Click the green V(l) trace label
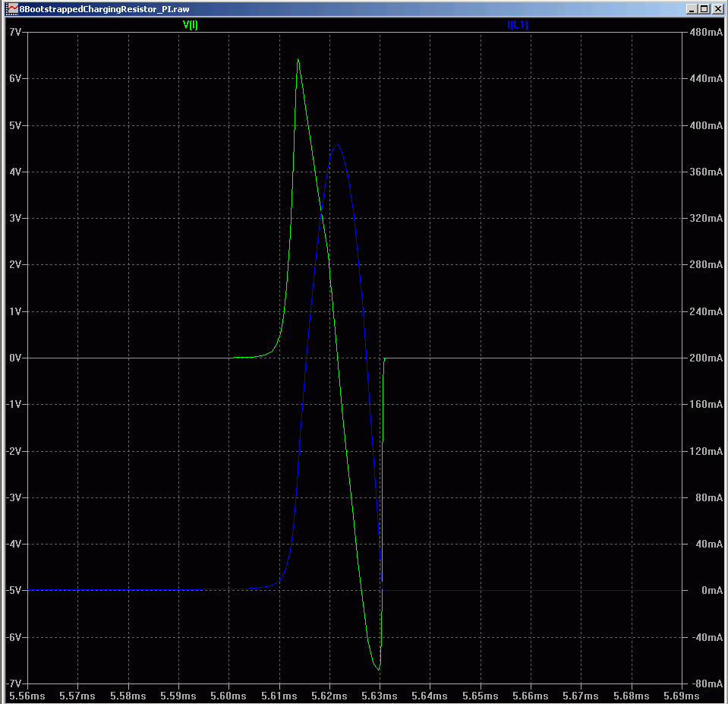Screen dimensions: 728x704 [x=190, y=24]
